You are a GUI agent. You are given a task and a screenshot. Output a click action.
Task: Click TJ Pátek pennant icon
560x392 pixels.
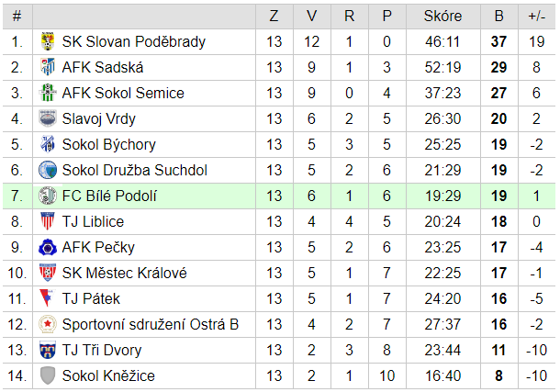tap(48, 298)
